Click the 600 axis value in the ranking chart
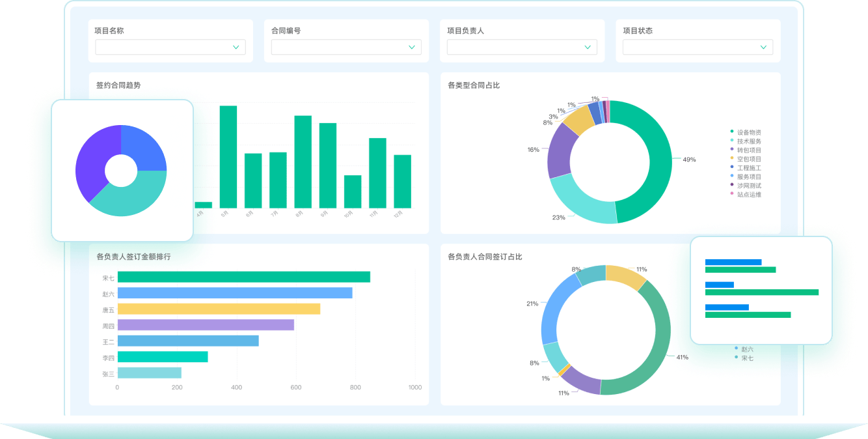This screenshot has width=868, height=439. click(x=296, y=388)
